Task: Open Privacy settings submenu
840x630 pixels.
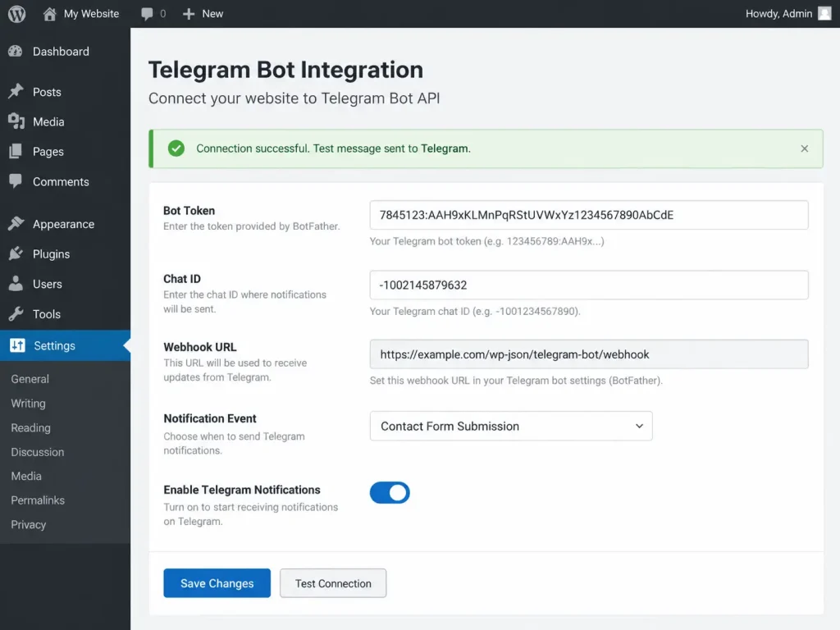Action: (29, 524)
